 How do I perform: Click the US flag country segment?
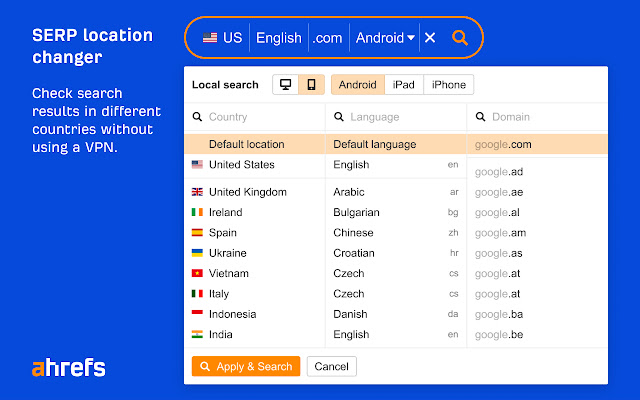(222, 38)
